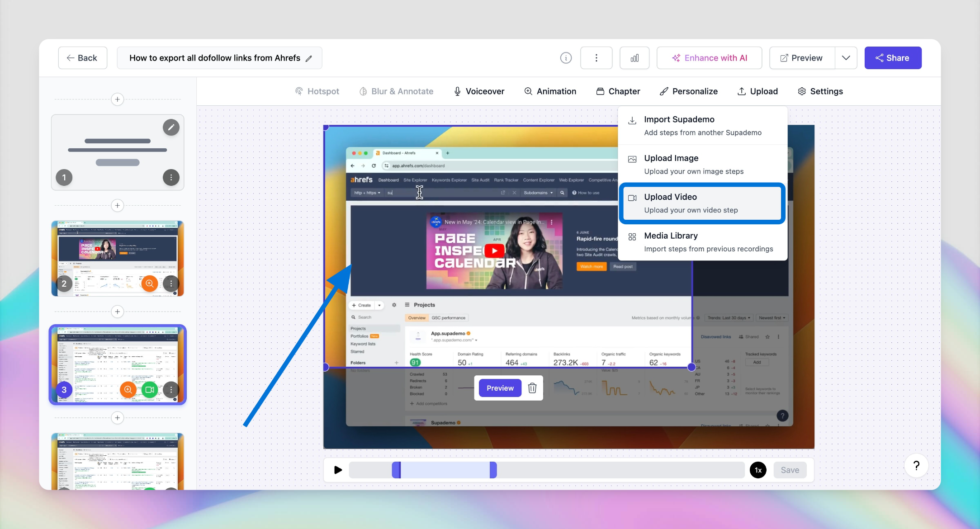
Task: Click the edit pencil on slide 1
Action: click(x=171, y=128)
